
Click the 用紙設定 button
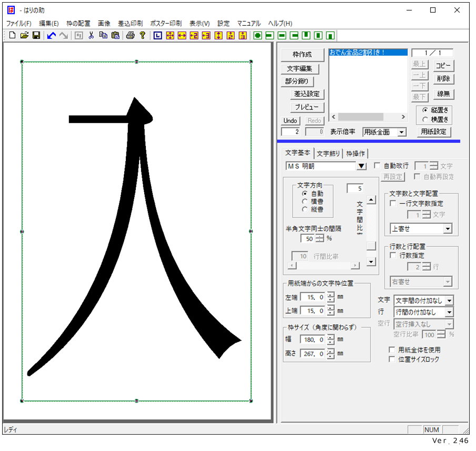pos(433,132)
